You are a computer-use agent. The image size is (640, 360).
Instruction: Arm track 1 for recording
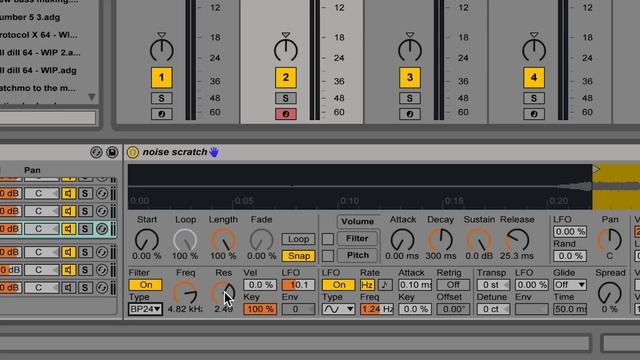[162, 114]
